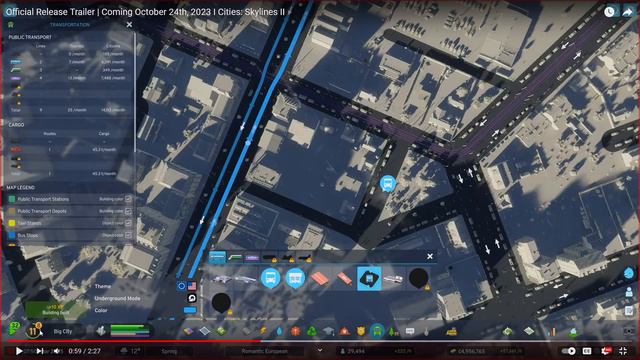This screenshot has height=360, width=640.
Task: Click the bus stop marker on the map
Action: click(x=387, y=184)
